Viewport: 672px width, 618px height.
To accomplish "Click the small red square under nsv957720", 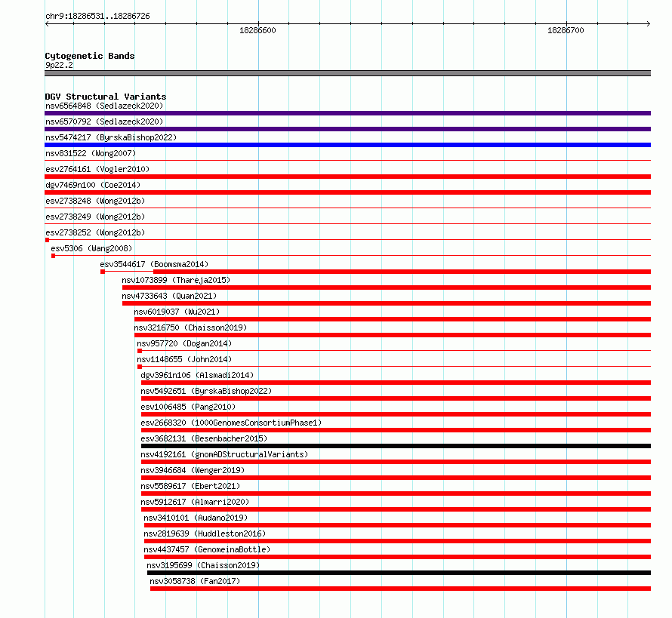I will 140,351.
